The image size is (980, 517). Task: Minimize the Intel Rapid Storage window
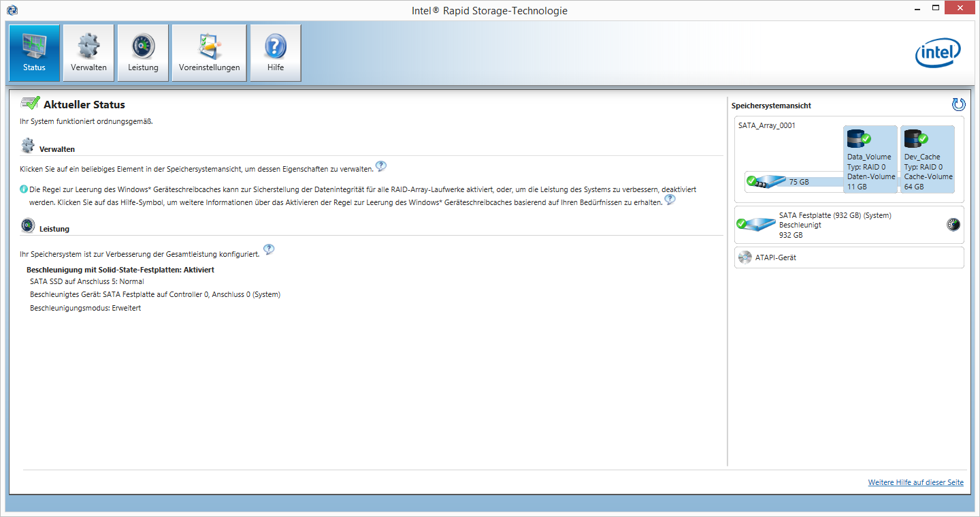click(917, 7)
